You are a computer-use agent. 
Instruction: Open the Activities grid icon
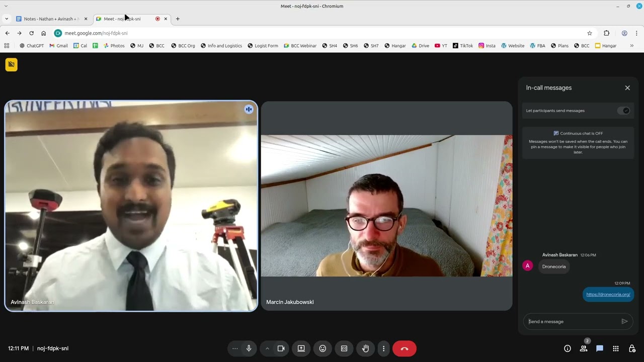(x=616, y=348)
